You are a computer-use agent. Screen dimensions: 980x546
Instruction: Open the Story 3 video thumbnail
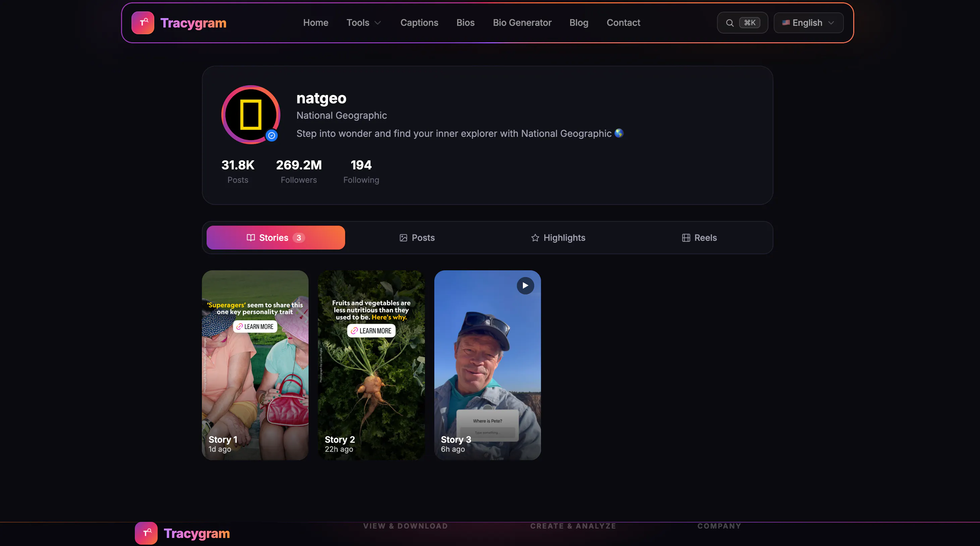[487, 365]
